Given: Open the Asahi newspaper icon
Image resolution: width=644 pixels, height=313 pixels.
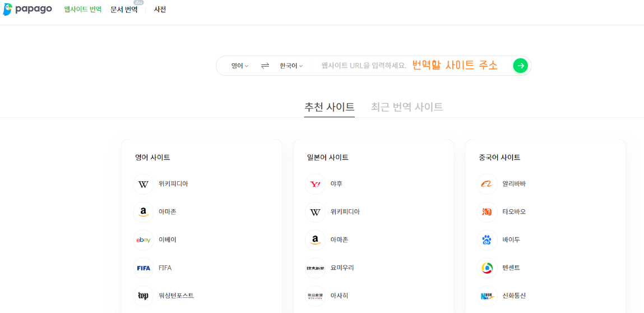Looking at the screenshot, I should tap(315, 296).
